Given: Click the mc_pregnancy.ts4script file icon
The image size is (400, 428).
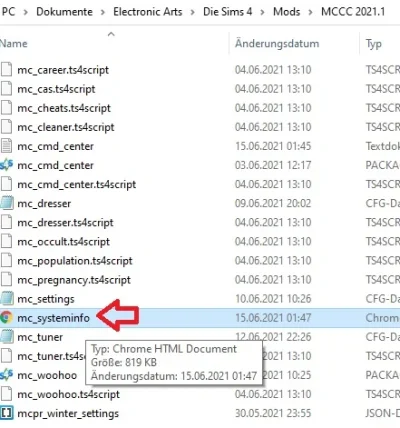Looking at the screenshot, I should (6, 280).
